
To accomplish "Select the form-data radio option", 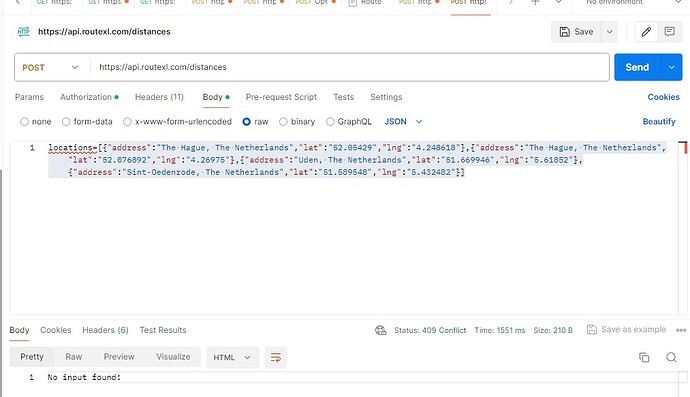I will click(66, 122).
